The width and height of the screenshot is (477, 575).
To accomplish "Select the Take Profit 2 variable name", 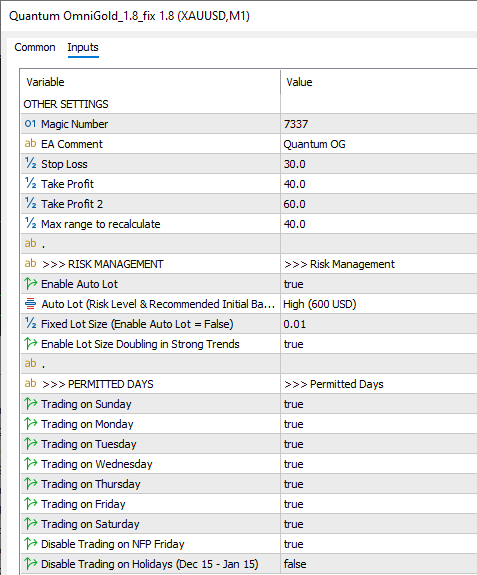I will coord(72,204).
